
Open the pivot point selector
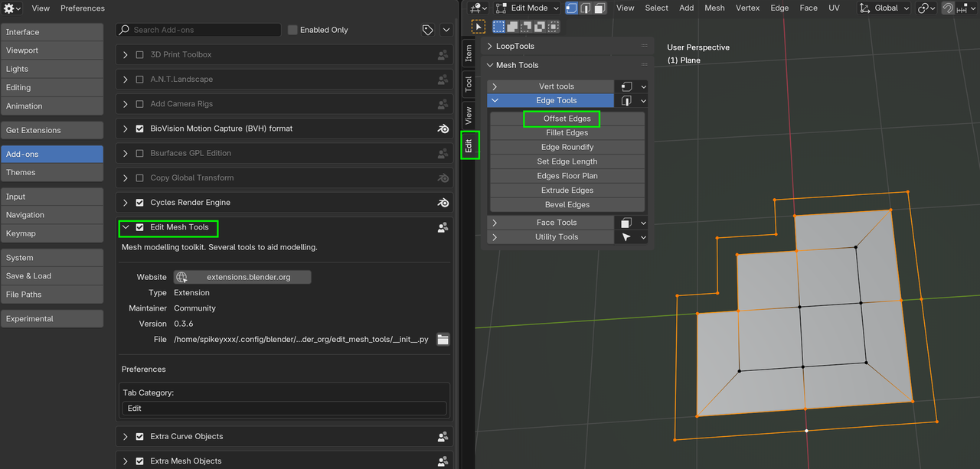927,8
